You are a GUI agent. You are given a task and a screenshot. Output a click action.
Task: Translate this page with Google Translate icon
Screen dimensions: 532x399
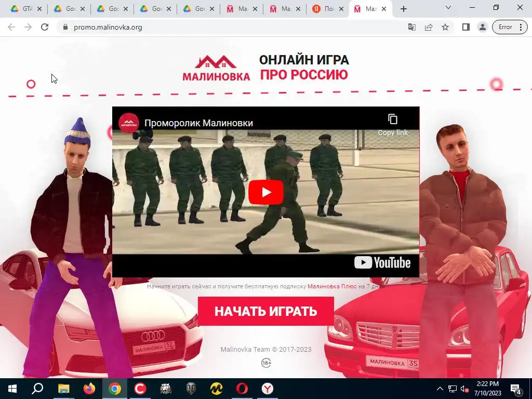[412, 27]
